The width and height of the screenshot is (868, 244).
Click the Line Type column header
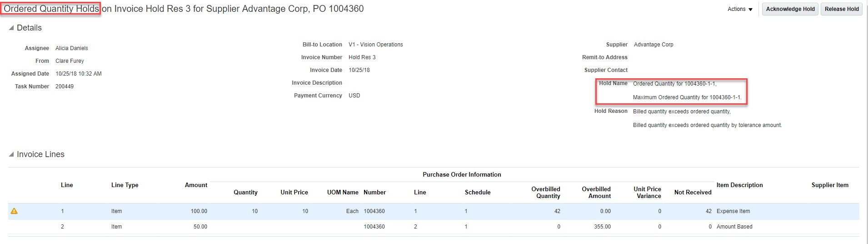point(125,185)
